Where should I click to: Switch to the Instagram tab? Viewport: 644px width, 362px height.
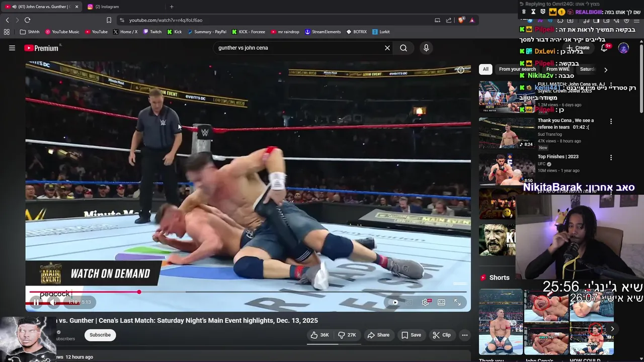122,7
